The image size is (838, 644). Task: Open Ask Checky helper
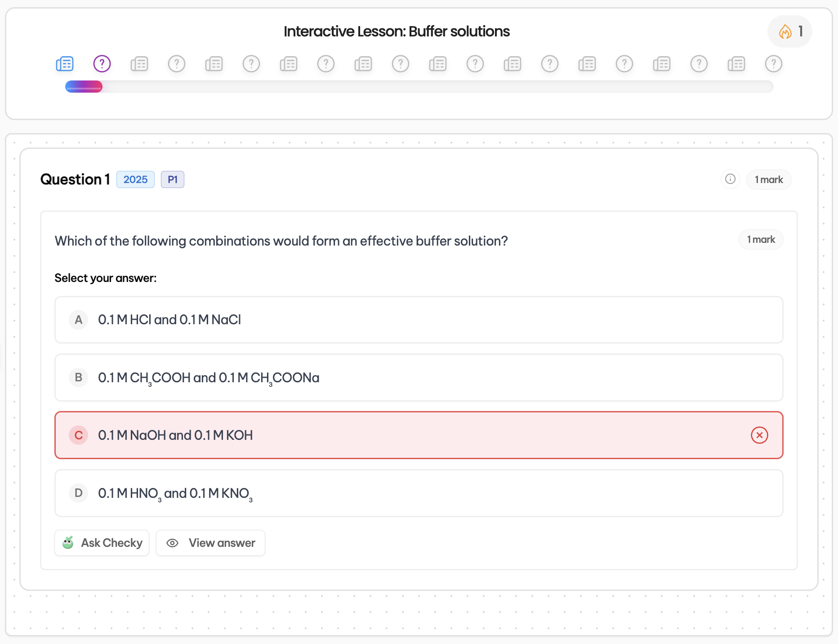pyautogui.click(x=102, y=543)
